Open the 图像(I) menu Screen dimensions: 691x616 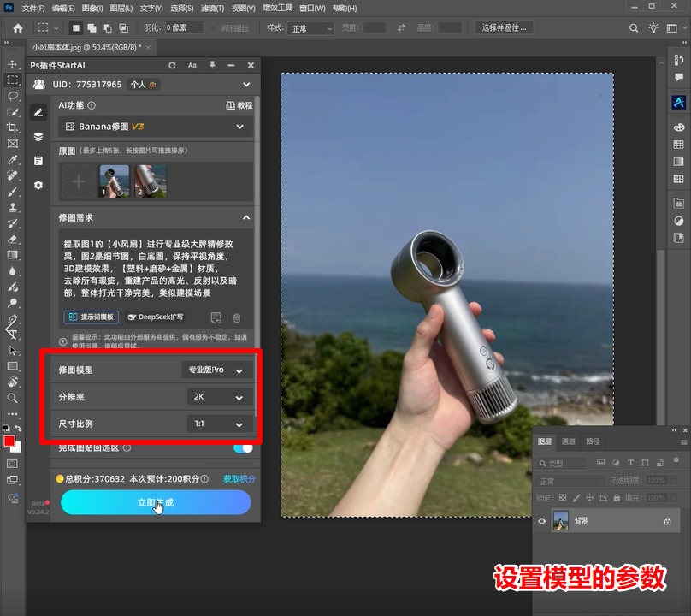pyautogui.click(x=92, y=8)
